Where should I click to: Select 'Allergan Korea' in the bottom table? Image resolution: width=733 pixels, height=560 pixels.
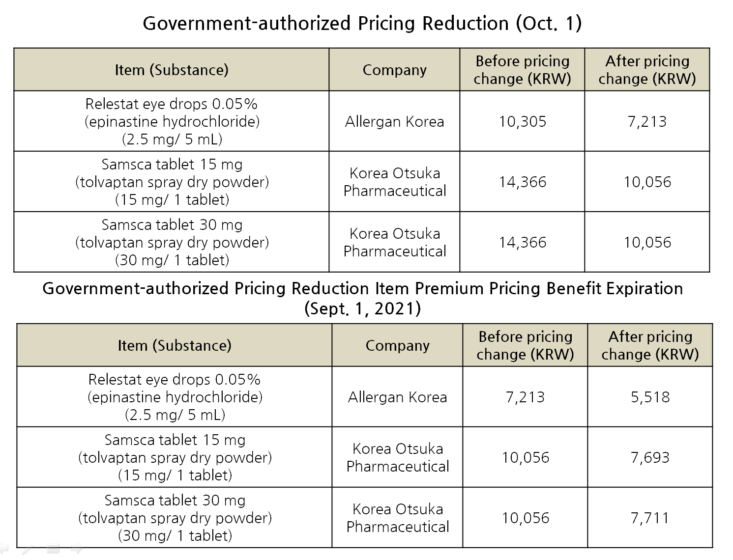click(397, 397)
